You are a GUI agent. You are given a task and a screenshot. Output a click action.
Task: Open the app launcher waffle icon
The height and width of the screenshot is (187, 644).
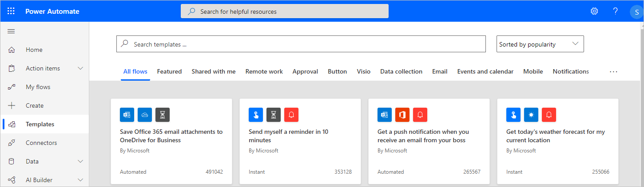coord(11,11)
